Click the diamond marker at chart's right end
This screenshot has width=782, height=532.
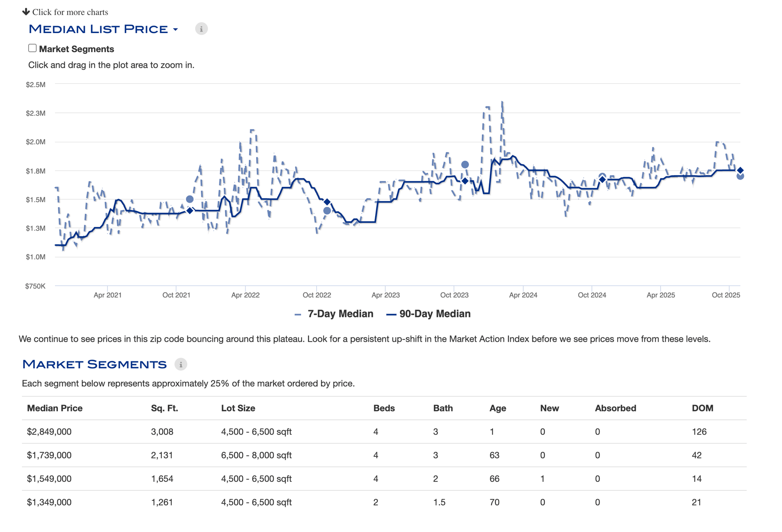[740, 170]
